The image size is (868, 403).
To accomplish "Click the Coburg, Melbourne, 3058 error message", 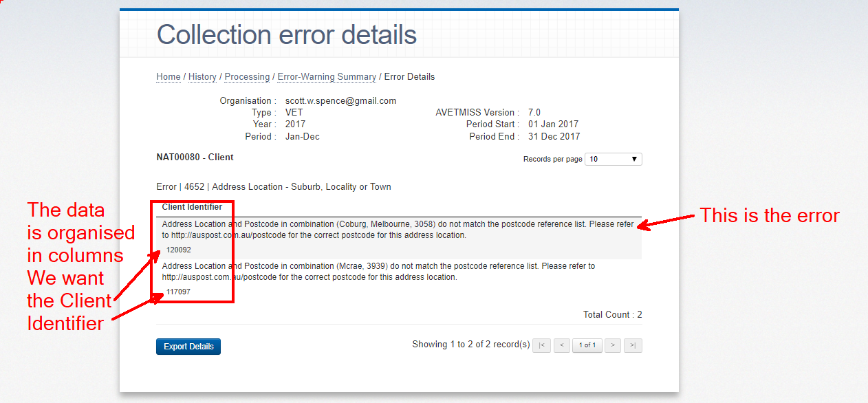I will [x=398, y=230].
